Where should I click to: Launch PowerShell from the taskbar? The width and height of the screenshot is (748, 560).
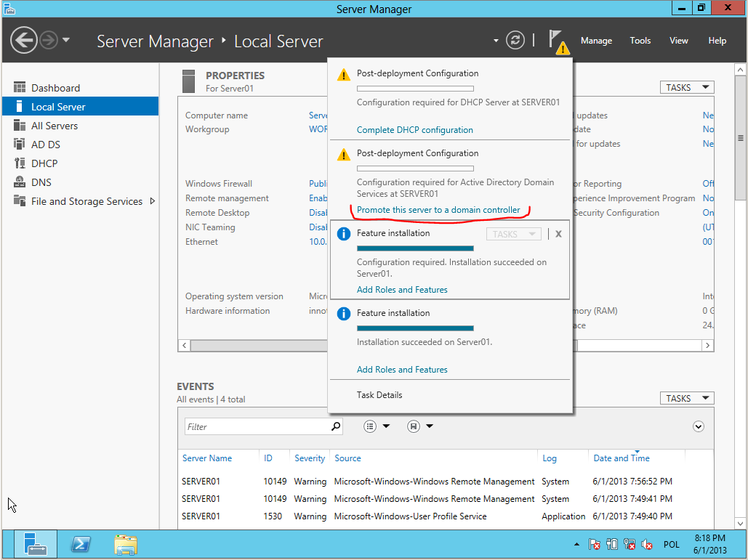tap(81, 543)
